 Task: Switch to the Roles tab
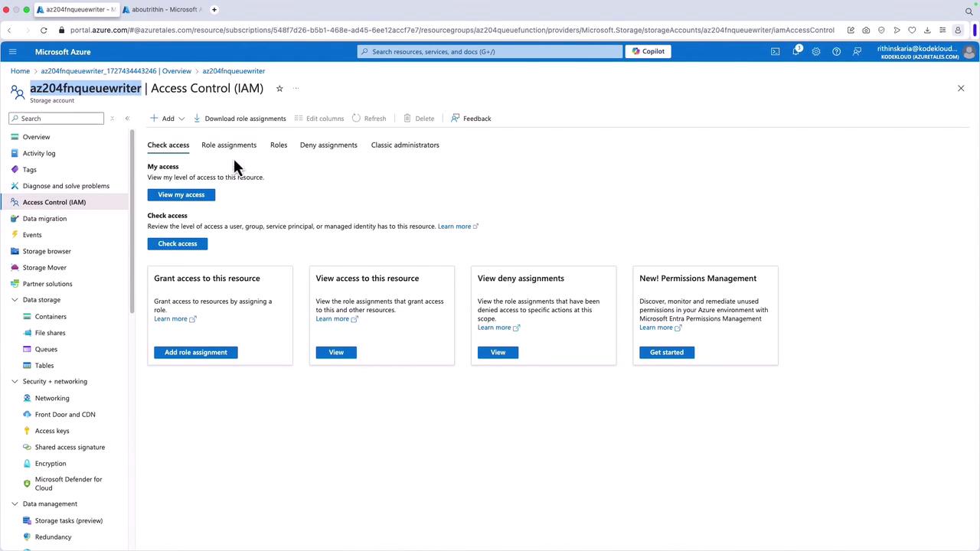[279, 145]
